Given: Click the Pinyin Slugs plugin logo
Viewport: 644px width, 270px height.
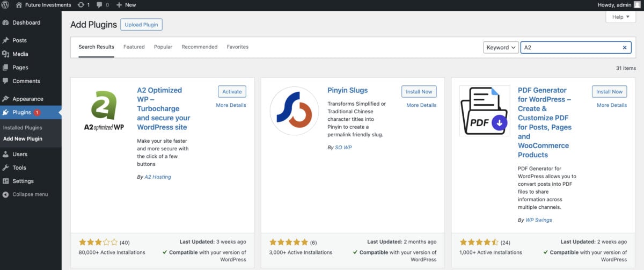Looking at the screenshot, I should (295, 111).
